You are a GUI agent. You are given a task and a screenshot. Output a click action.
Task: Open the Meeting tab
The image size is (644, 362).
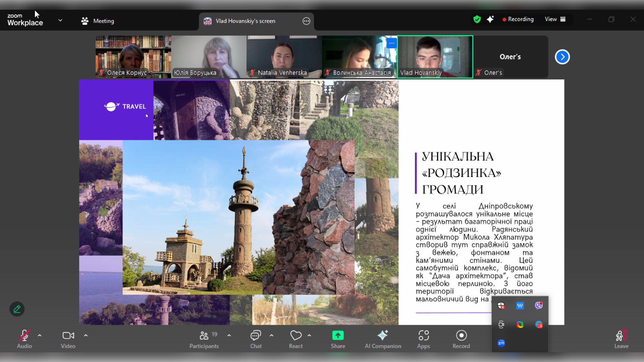[x=98, y=21]
